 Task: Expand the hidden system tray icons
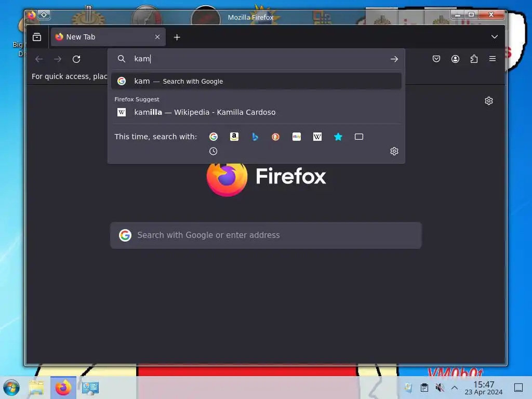[x=455, y=388]
